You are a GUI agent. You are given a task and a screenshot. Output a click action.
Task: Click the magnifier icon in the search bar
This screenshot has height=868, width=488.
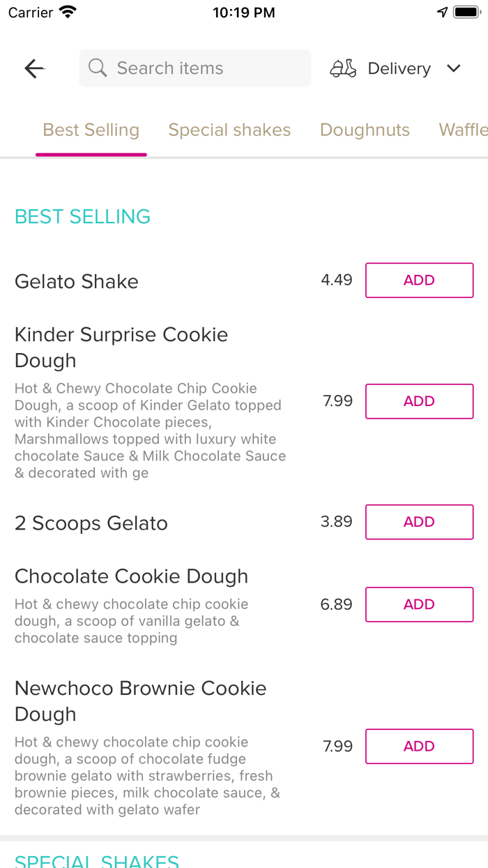[x=98, y=68]
